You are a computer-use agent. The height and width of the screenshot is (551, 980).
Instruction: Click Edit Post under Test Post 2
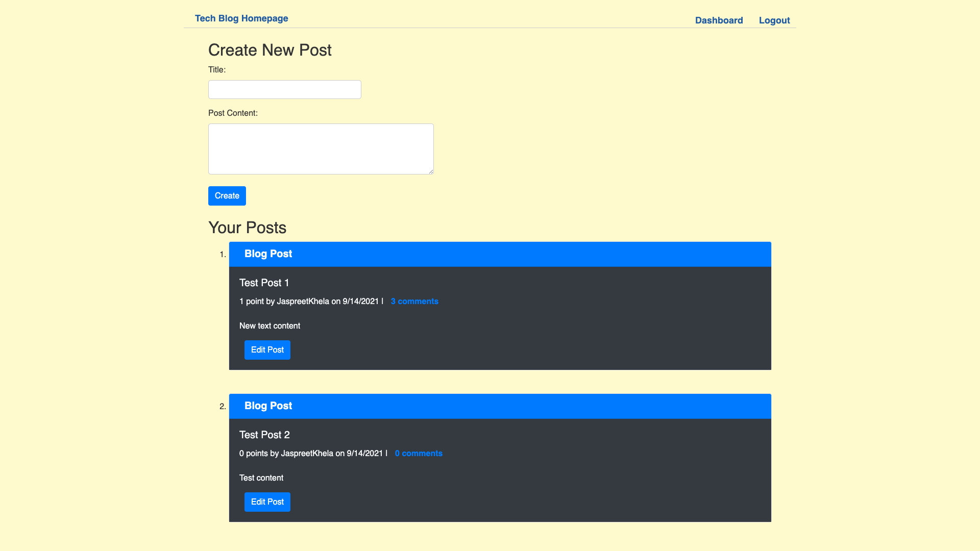[267, 502]
